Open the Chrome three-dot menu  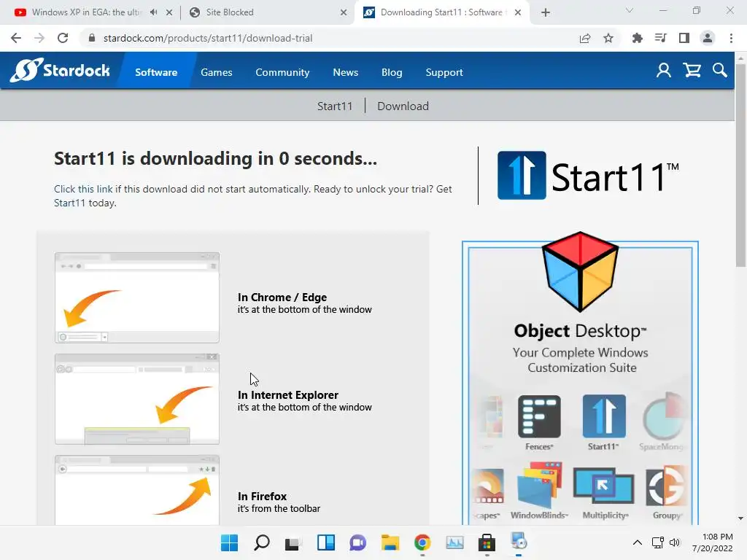click(731, 38)
